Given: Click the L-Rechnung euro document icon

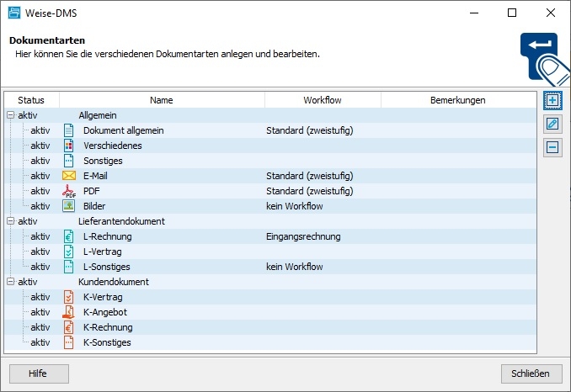Looking at the screenshot, I should [x=69, y=236].
